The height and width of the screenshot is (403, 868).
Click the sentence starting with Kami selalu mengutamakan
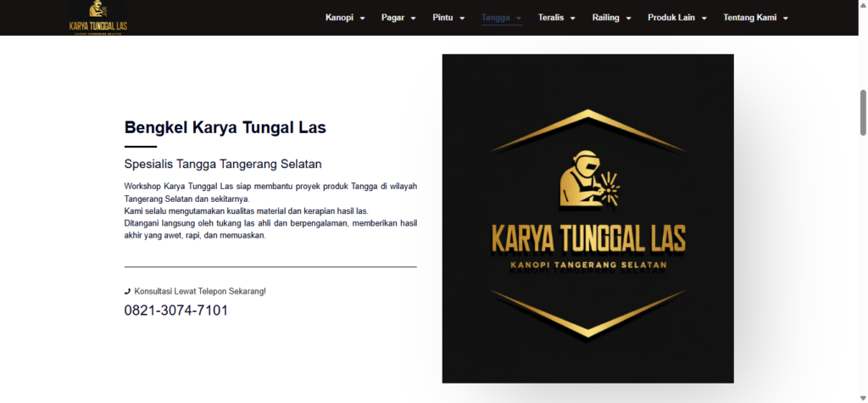point(247,211)
